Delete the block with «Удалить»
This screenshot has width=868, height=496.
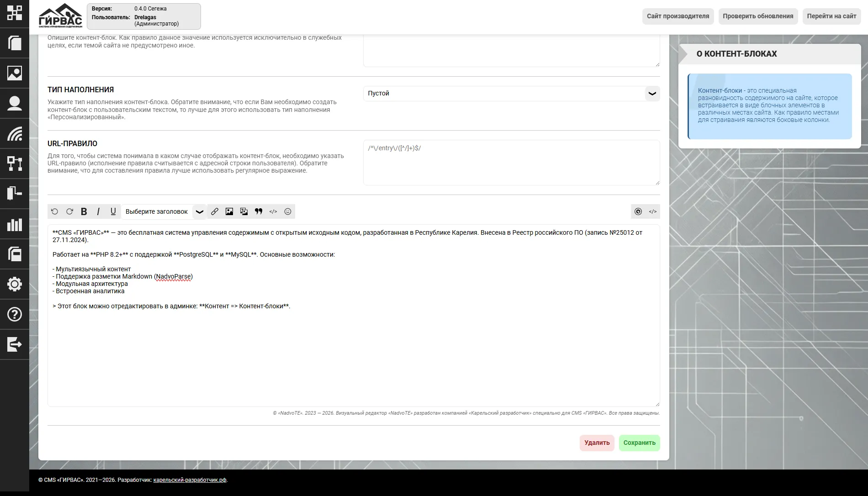pos(597,443)
